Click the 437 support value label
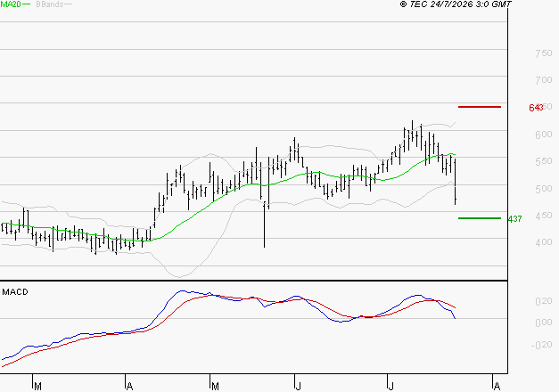Viewport: 559px width, 392px height. pos(514,219)
